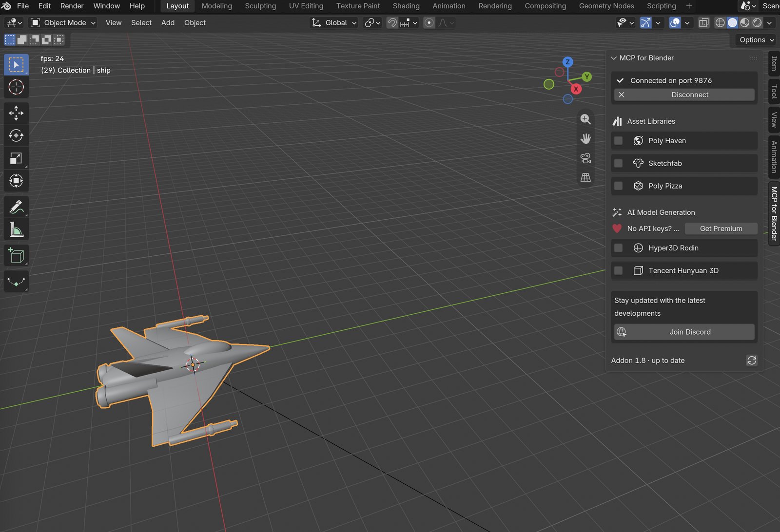Open the pivot point dropdown
This screenshot has height=532, width=780.
coord(372,23)
